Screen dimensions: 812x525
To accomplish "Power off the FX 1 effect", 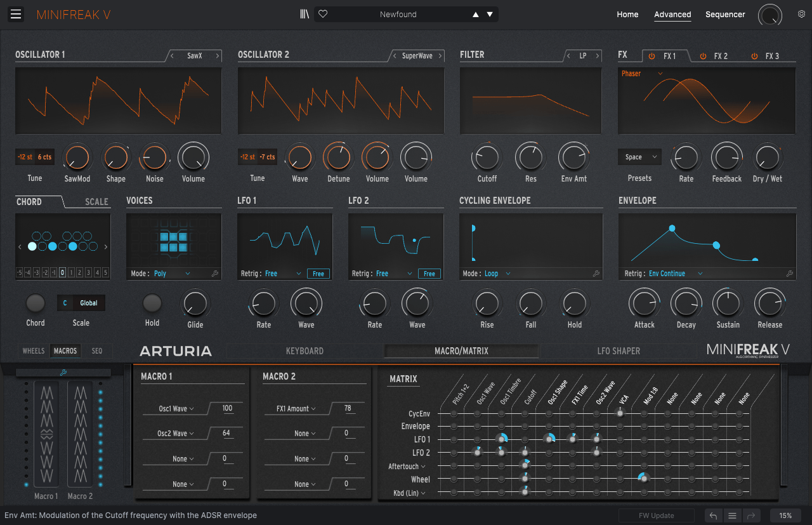I will 652,56.
